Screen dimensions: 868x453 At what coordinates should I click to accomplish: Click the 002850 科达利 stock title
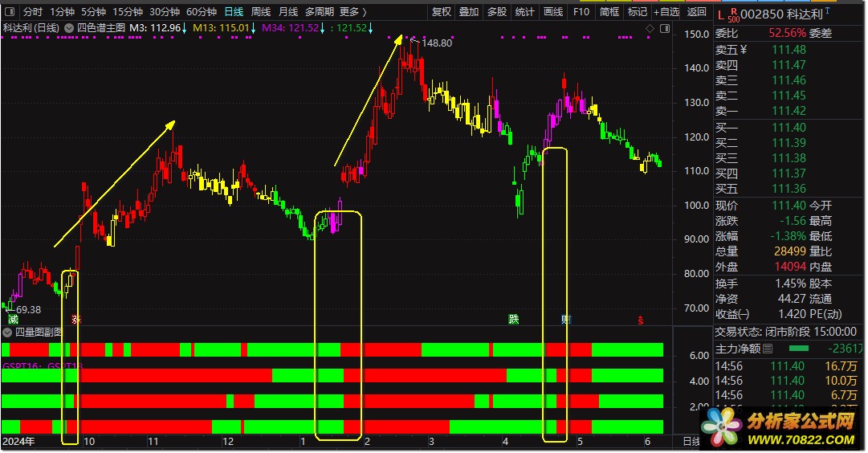coord(781,14)
